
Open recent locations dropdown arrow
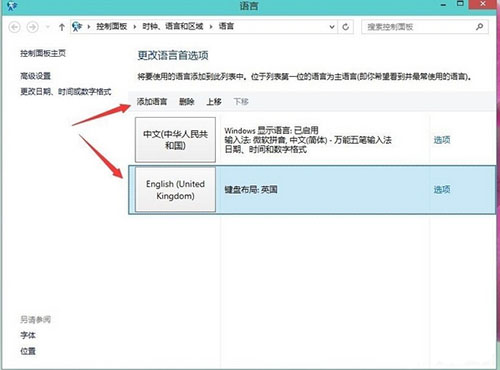pos(48,27)
